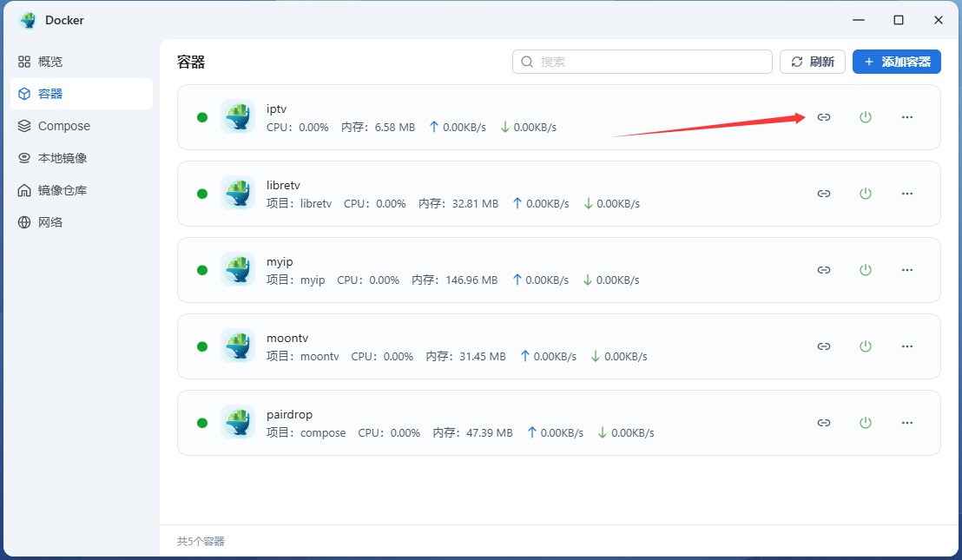The image size is (962, 560).
Task: Open the link icon for iptv container
Action: click(823, 117)
